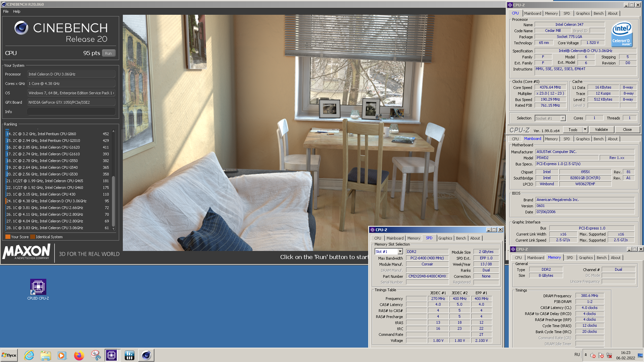Open Graphics tab in top CPU-Z window

[583, 13]
